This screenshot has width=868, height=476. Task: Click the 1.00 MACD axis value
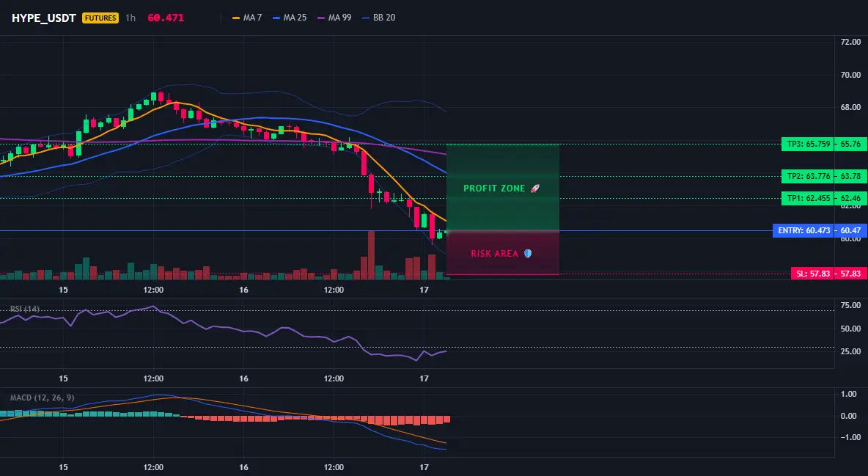point(849,395)
